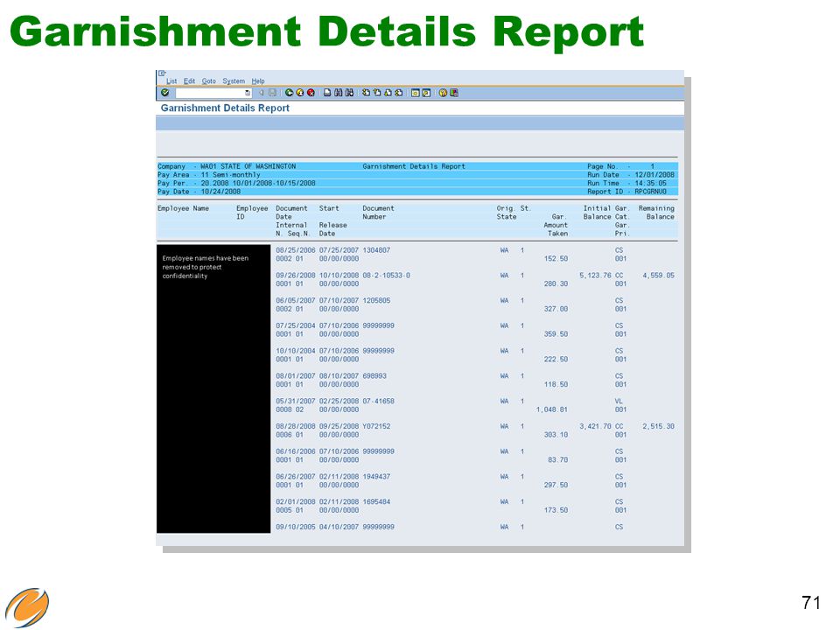Click the Run Date '12/01/2008' value

click(654, 175)
